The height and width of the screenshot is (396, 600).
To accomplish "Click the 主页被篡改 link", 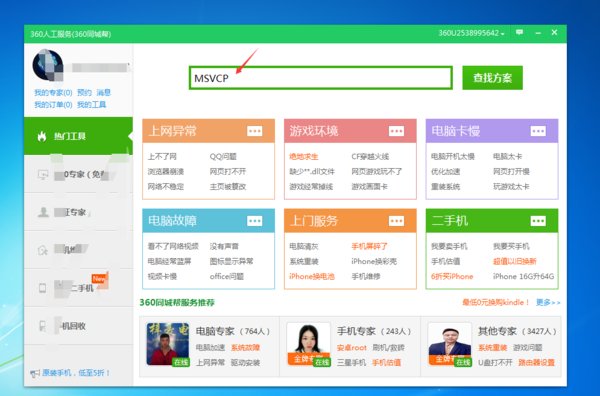I will (x=228, y=187).
